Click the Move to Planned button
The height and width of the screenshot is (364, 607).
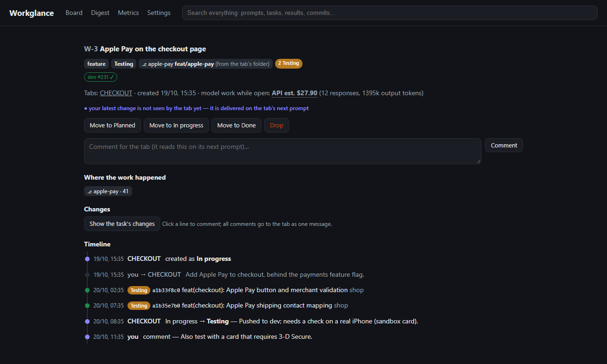click(x=113, y=125)
